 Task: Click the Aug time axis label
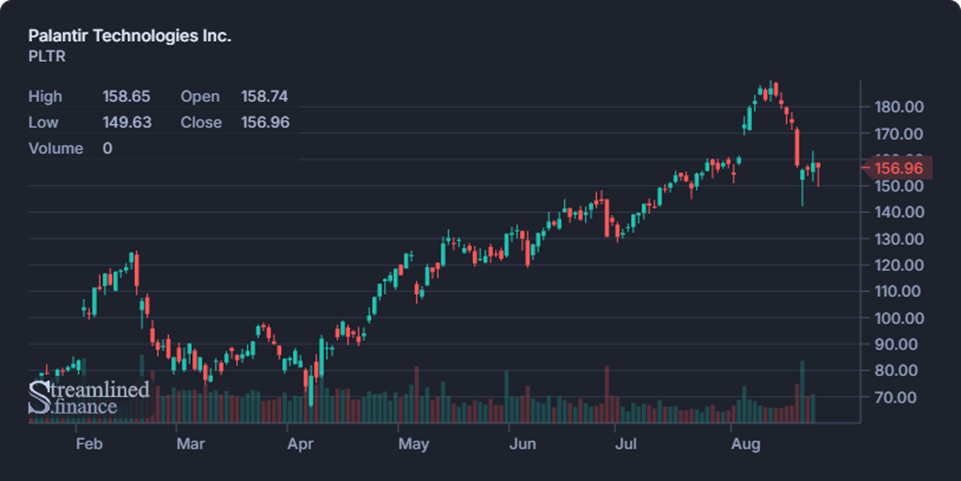[746, 444]
